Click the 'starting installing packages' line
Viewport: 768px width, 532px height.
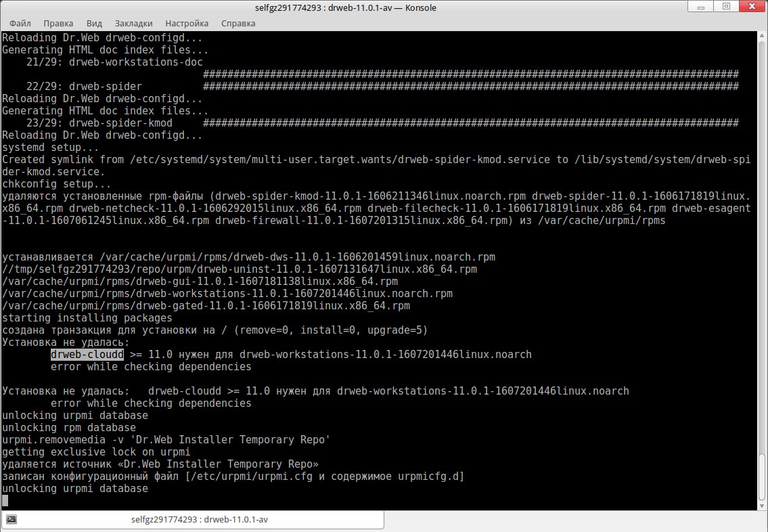pos(87,318)
